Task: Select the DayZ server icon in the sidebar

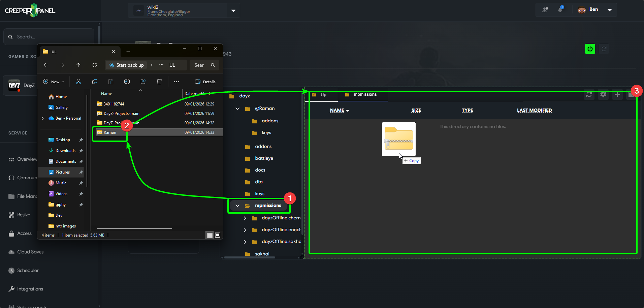Action: click(14, 85)
